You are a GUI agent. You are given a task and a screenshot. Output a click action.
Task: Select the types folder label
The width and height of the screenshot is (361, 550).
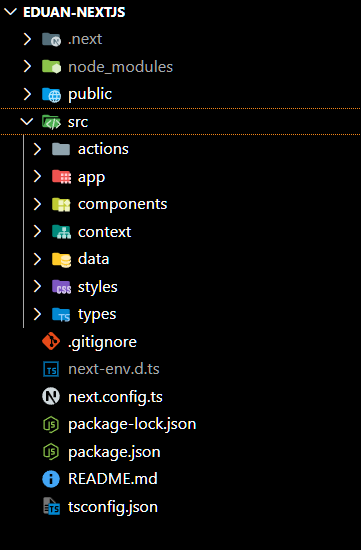(97, 315)
